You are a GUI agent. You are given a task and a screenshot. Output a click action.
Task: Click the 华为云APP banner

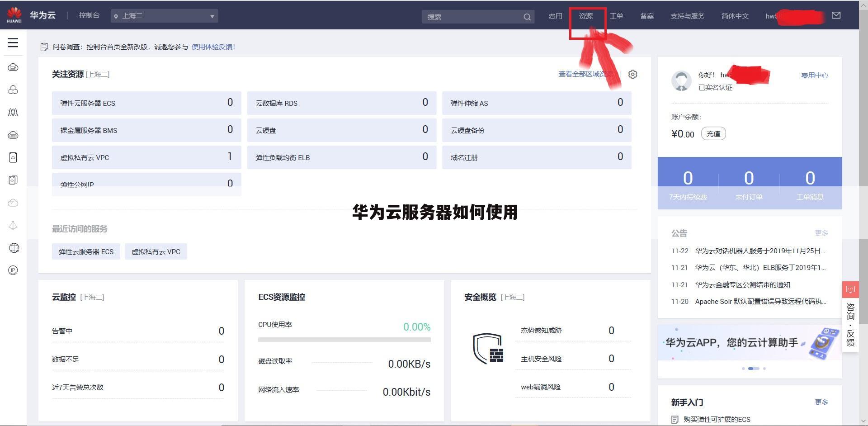(750, 342)
